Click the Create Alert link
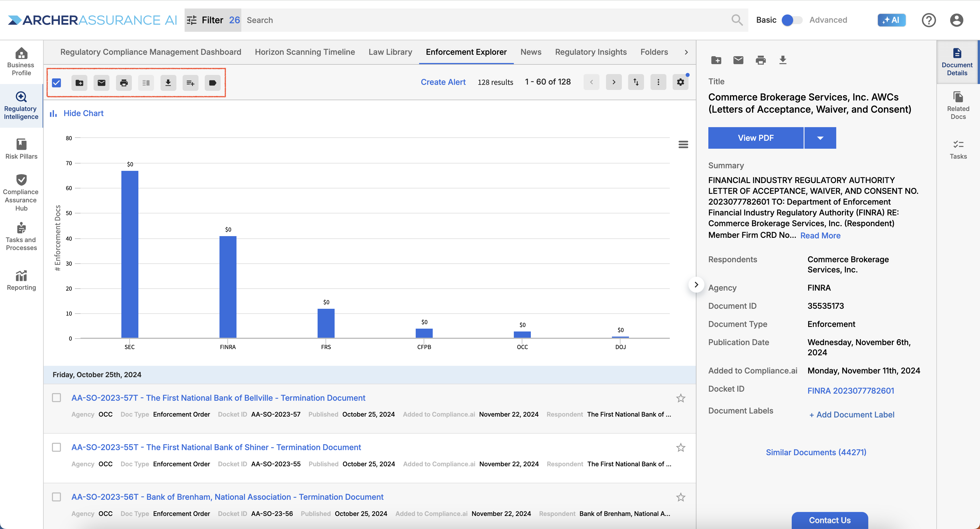 click(x=443, y=82)
